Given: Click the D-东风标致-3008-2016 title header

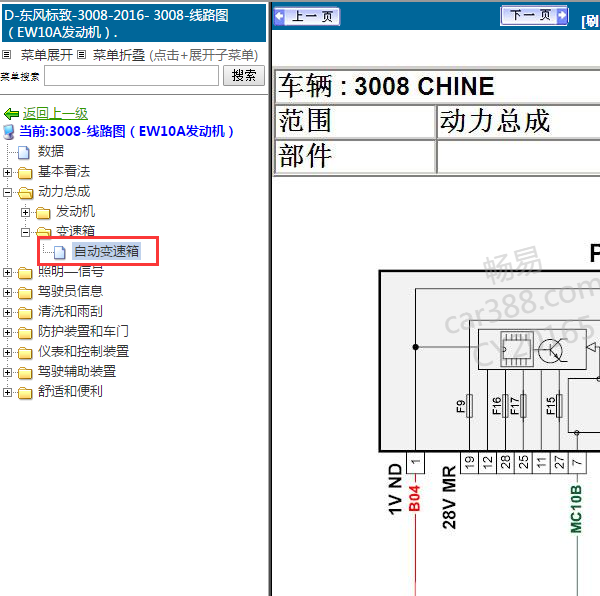Looking at the screenshot, I should coord(134,23).
